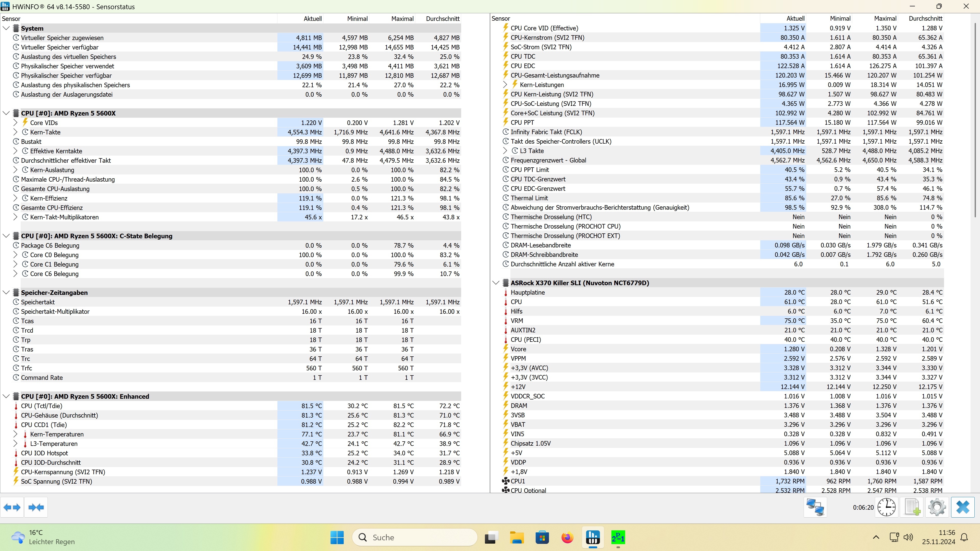Viewport: 980px width, 551px height.
Task: Click the Thermal Limit clock icon
Action: pos(506,198)
